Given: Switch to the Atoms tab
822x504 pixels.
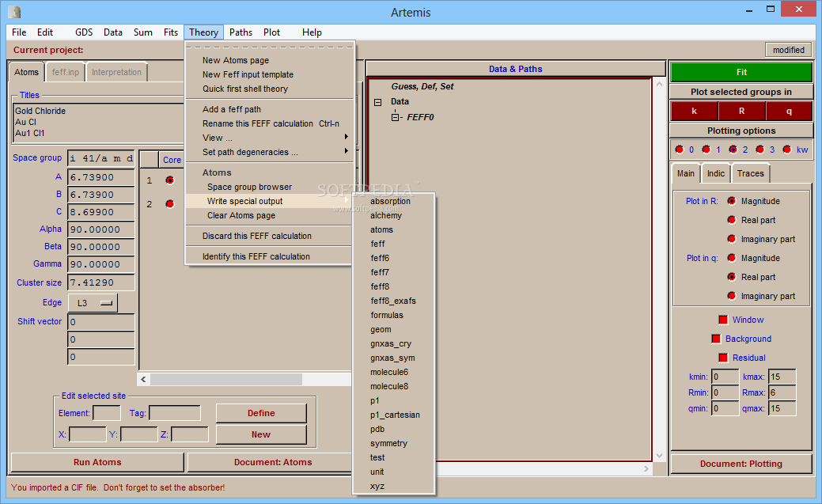Looking at the screenshot, I should pos(26,72).
